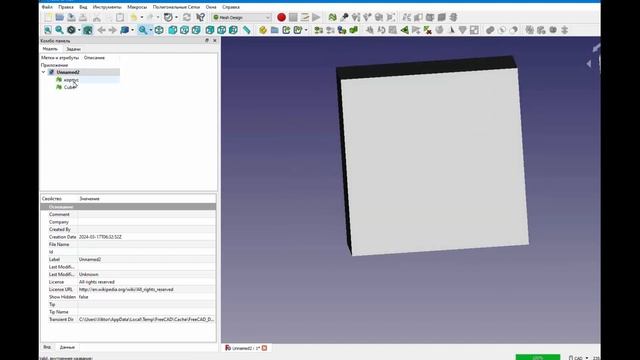
Task: Open the Draw Style dropdown arrow
Action: pyautogui.click(x=79, y=30)
